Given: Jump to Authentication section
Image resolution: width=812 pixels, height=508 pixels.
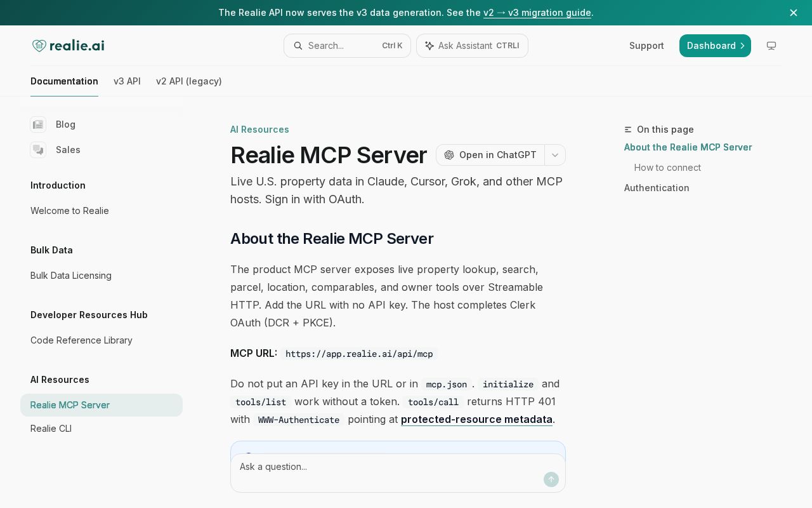Looking at the screenshot, I should coord(657,188).
